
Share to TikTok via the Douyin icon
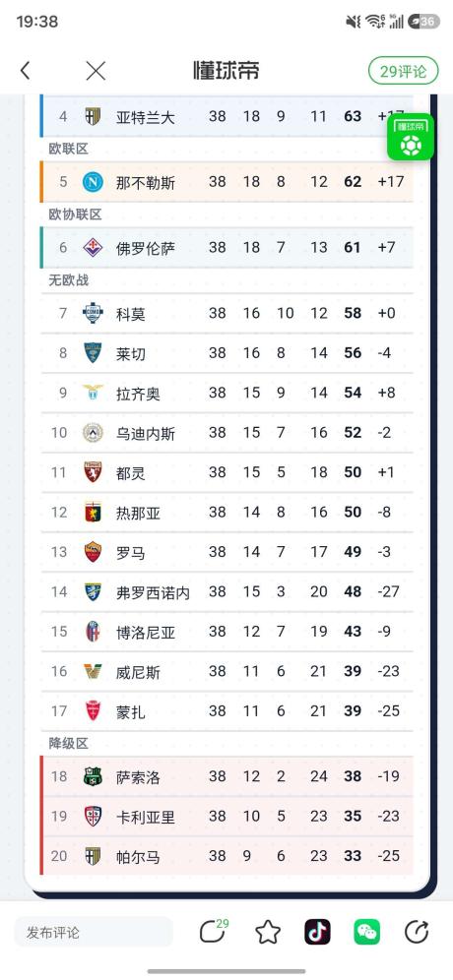(x=317, y=933)
